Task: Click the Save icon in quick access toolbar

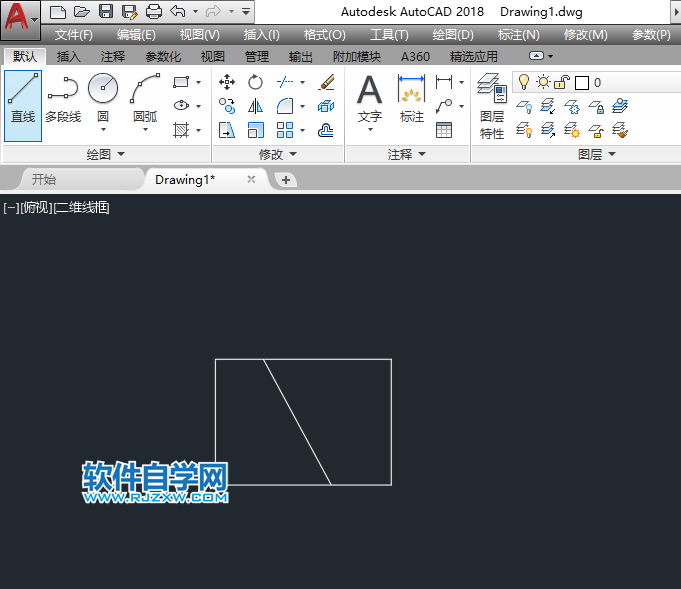Action: click(106, 12)
